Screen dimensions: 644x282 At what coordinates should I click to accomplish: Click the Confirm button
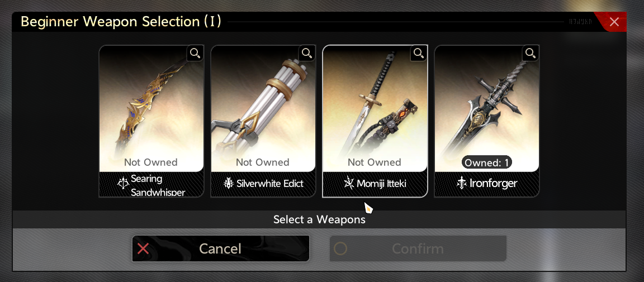coord(418,248)
